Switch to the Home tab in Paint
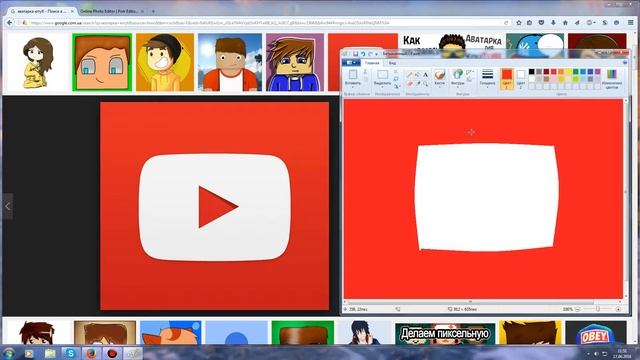The image size is (640, 360). tap(372, 63)
